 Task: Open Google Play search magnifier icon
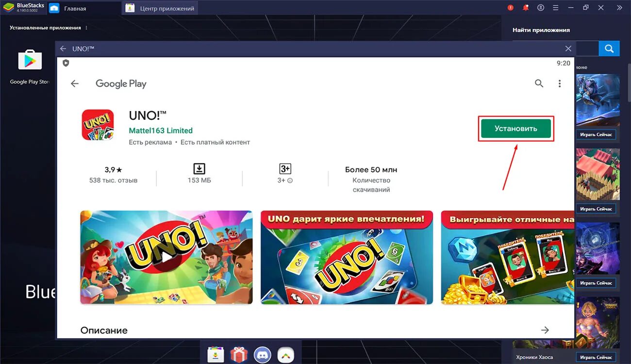[x=539, y=83]
